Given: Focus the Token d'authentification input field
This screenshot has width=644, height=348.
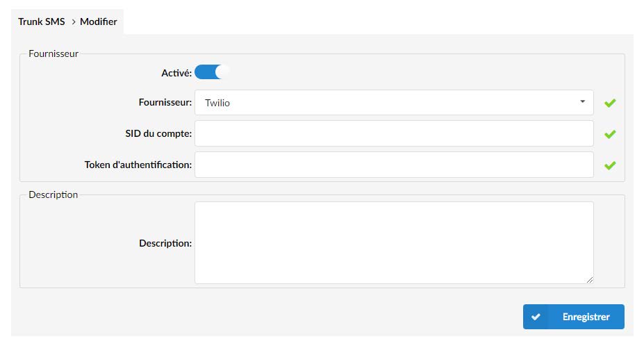Looking at the screenshot, I should pyautogui.click(x=394, y=165).
